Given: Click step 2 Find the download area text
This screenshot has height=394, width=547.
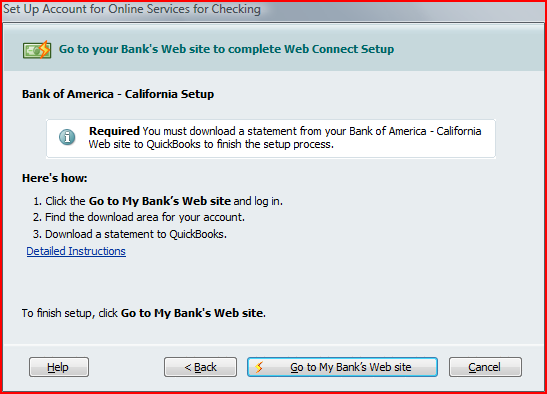Looking at the screenshot, I should (139, 217).
